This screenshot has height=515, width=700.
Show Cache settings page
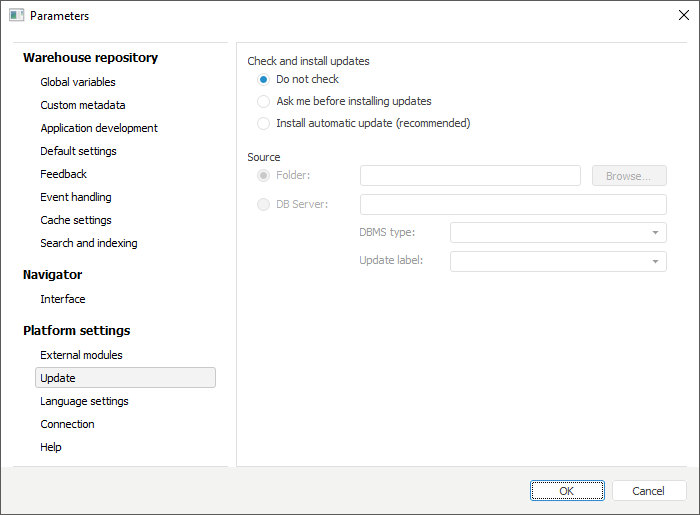[76, 220]
